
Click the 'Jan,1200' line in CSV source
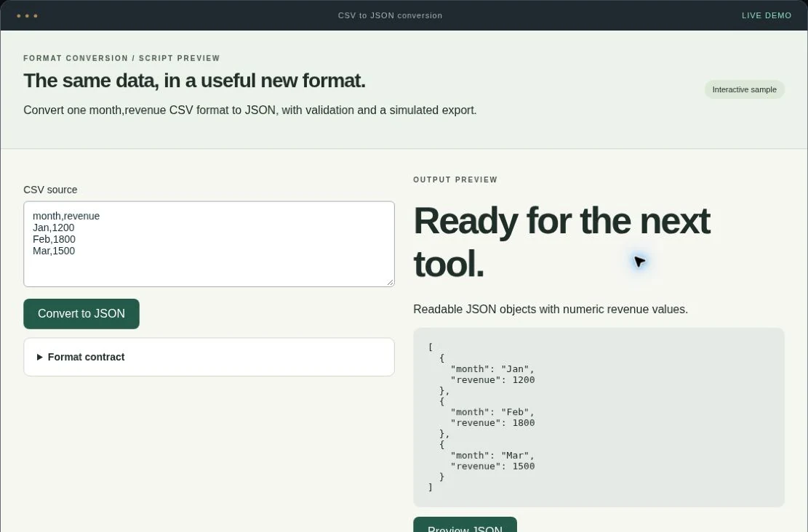(x=54, y=227)
